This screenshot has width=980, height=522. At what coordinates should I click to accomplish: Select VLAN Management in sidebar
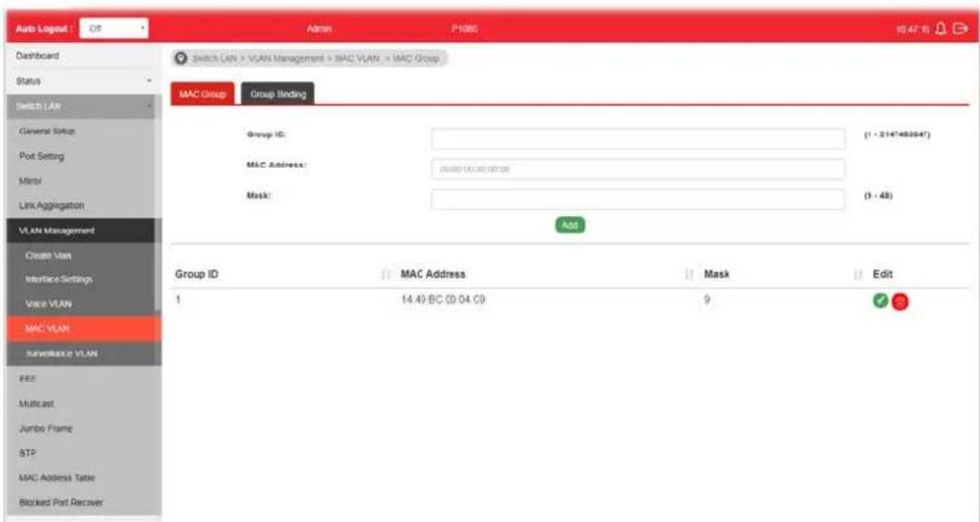81,230
